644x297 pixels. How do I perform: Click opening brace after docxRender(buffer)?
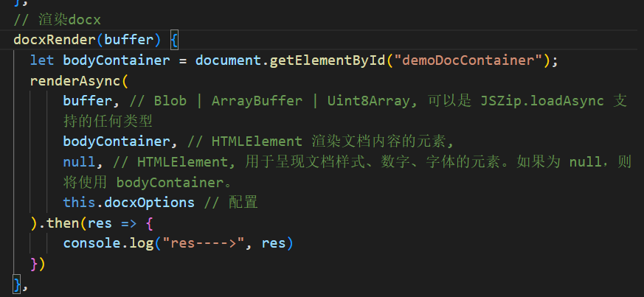click(x=174, y=40)
